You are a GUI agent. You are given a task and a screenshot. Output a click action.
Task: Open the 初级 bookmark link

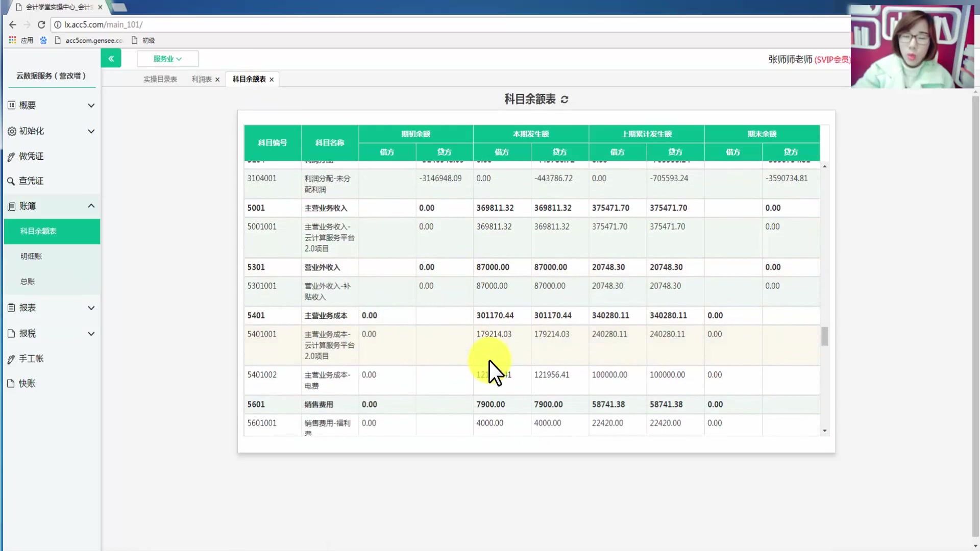click(148, 40)
